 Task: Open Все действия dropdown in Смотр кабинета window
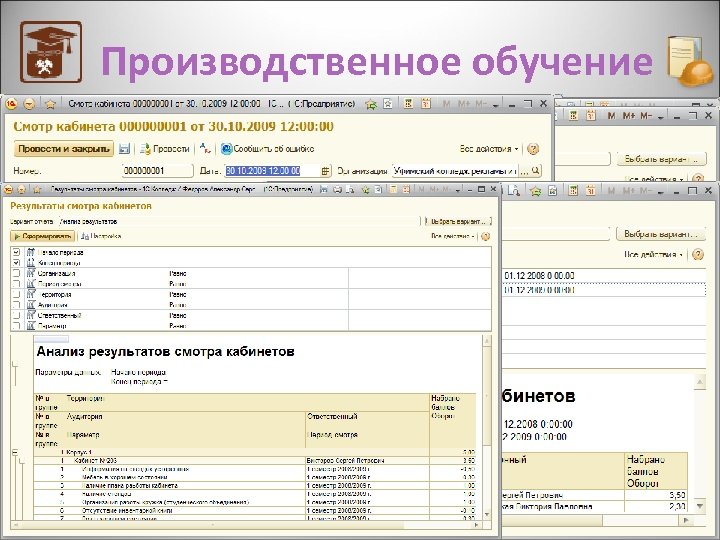tap(489, 149)
